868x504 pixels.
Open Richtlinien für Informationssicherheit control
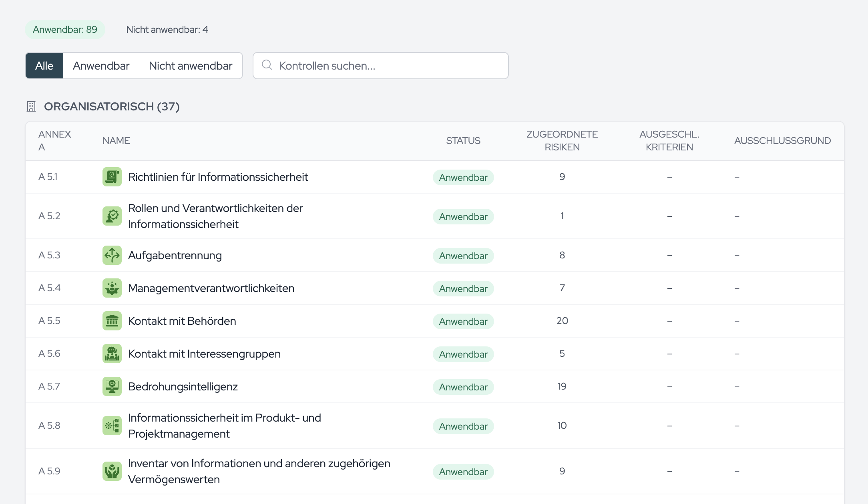(x=218, y=177)
